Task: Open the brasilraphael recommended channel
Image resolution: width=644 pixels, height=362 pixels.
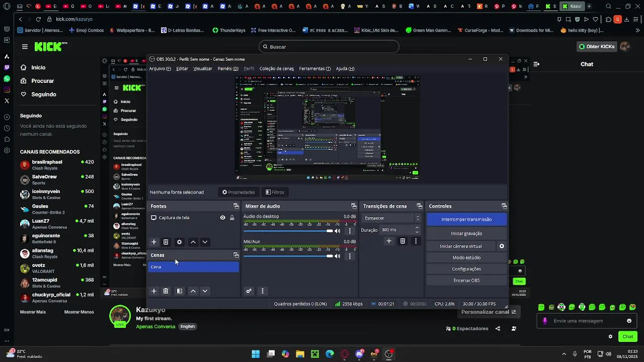Action: [57, 165]
